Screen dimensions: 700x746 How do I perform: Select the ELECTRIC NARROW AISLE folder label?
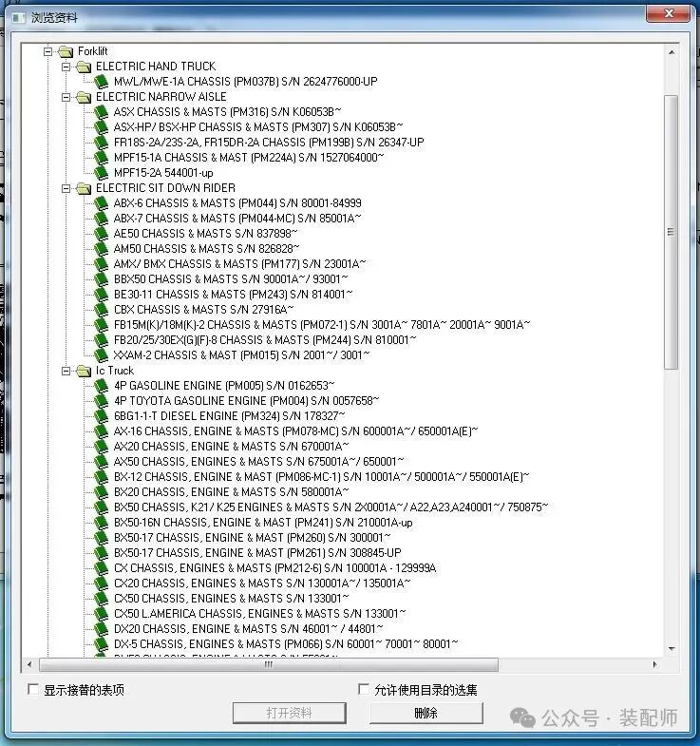(161, 97)
